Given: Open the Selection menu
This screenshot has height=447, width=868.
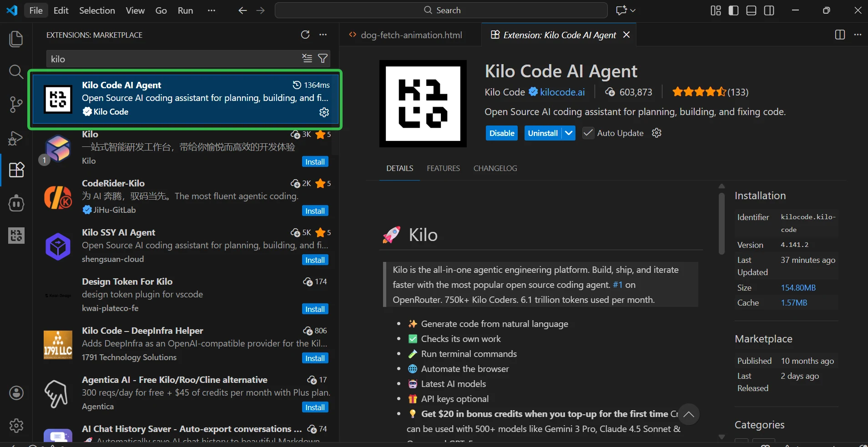Looking at the screenshot, I should pos(97,10).
